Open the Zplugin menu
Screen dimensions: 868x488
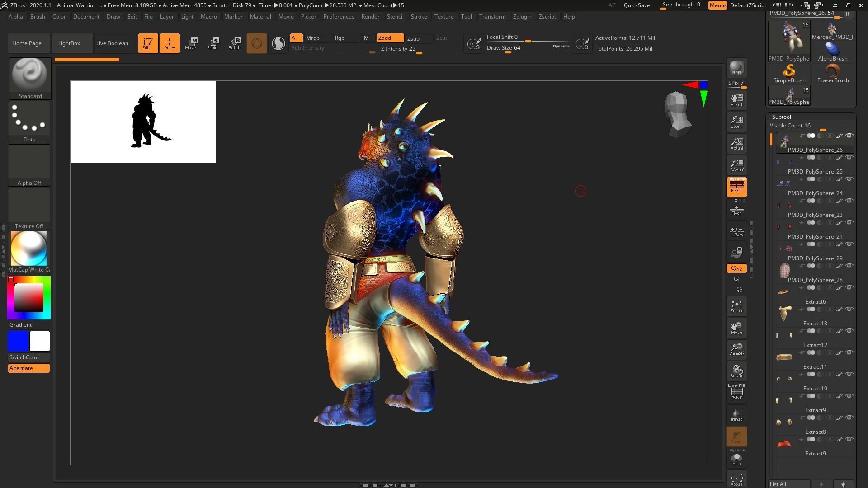[x=522, y=17]
